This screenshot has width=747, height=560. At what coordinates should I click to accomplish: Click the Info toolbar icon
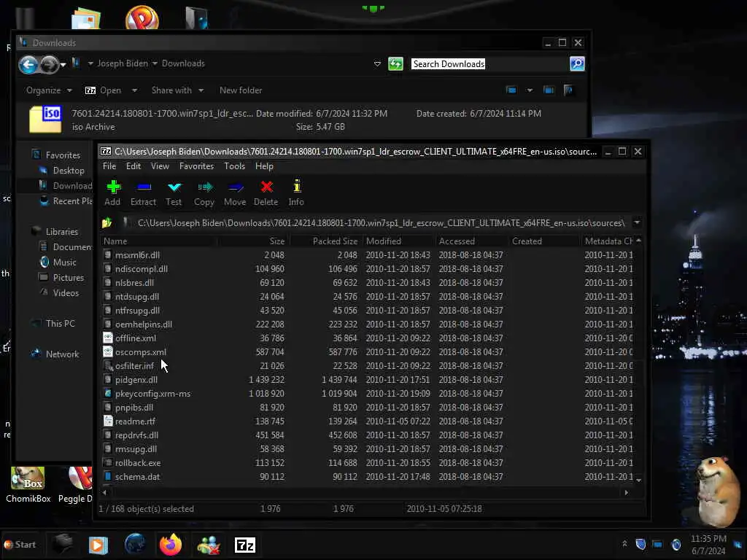(297, 186)
